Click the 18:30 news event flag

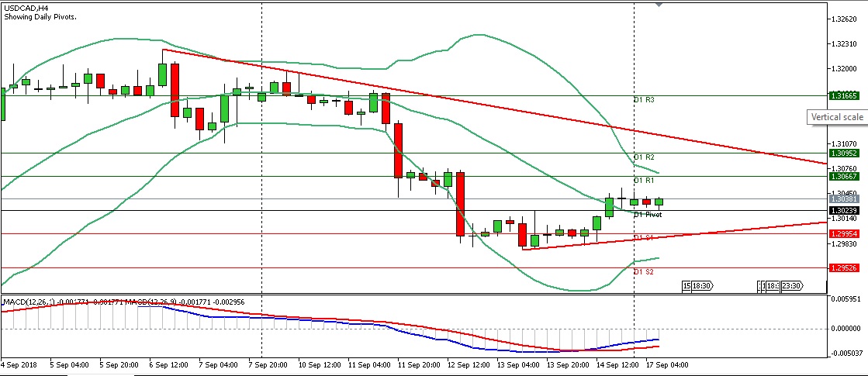[702, 286]
